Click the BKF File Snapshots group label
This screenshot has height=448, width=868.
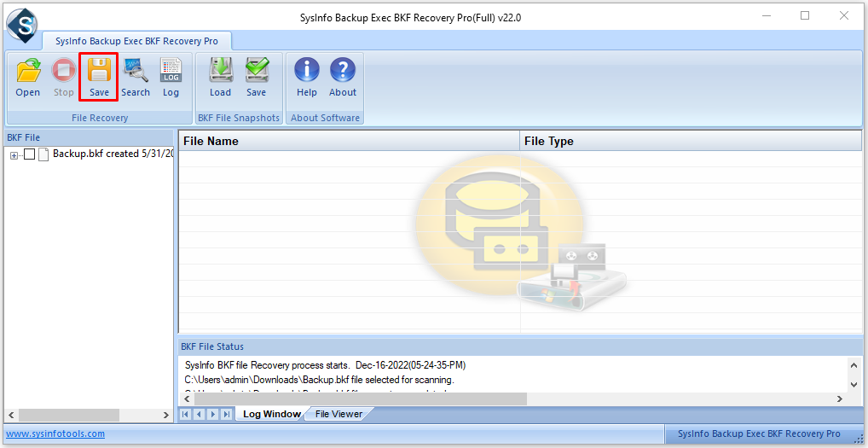point(239,118)
